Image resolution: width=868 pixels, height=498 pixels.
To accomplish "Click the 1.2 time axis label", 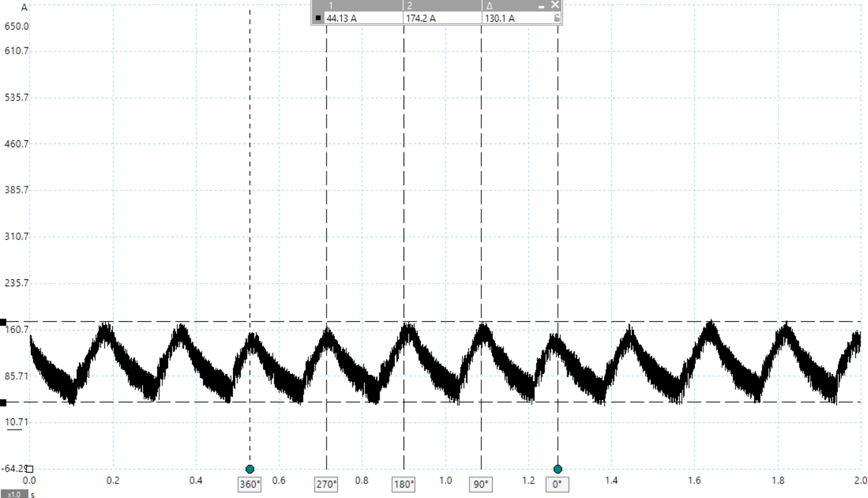I will click(x=529, y=480).
